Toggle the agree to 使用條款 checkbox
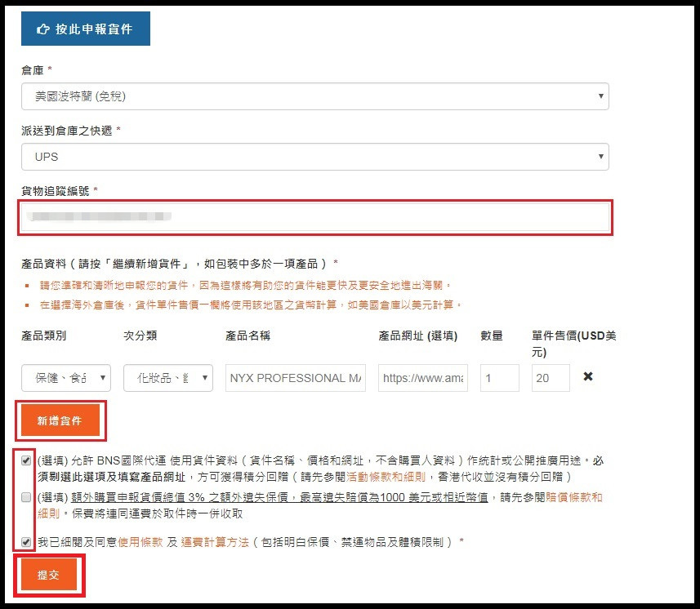This screenshot has height=609, width=700. coord(26,541)
